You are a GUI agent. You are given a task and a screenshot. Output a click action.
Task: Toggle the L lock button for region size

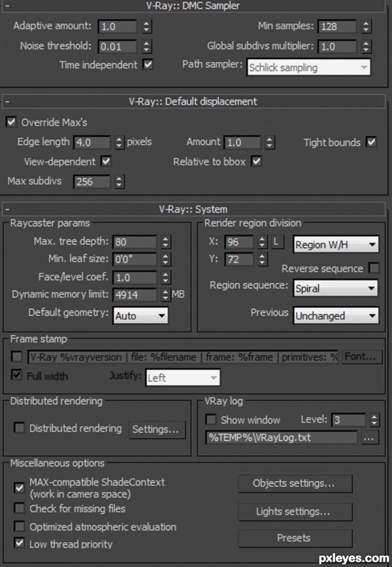click(277, 241)
